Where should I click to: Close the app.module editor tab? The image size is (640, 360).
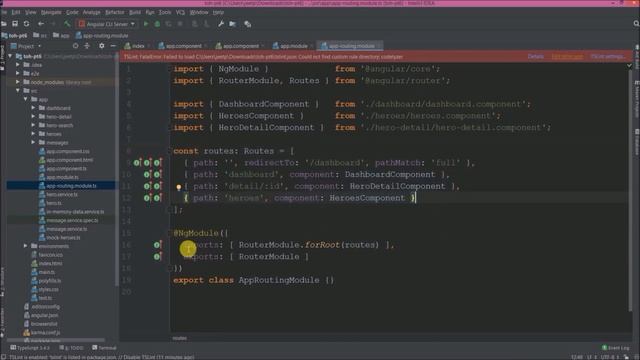click(311, 46)
